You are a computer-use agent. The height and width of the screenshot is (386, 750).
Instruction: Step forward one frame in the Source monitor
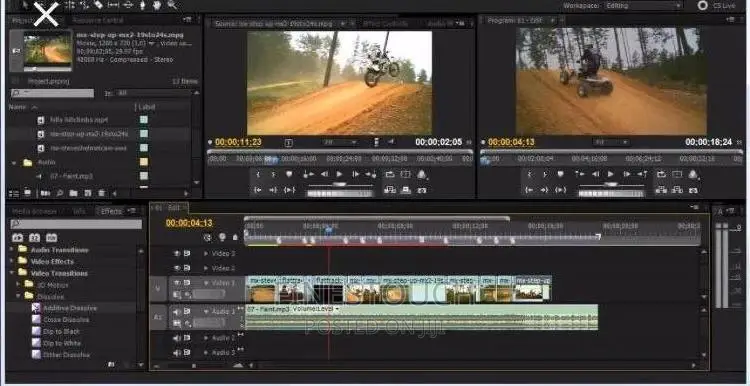[x=355, y=175]
